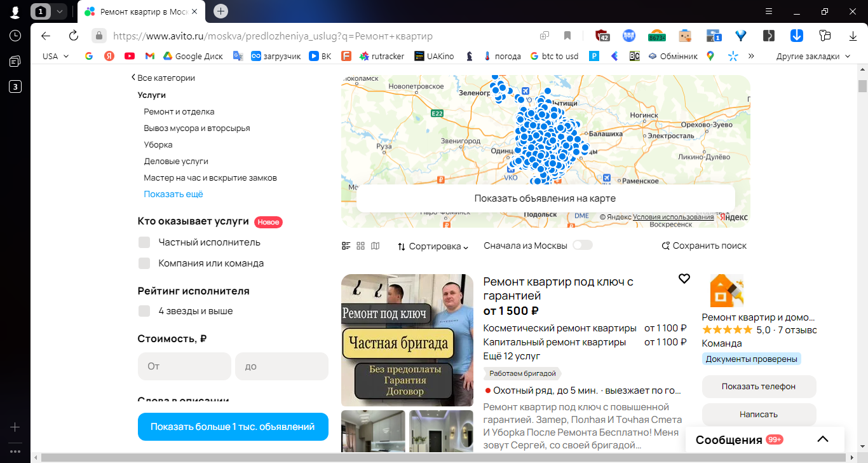The image size is (868, 463).
Task: Select the 'Уборка' category
Action: 158,144
